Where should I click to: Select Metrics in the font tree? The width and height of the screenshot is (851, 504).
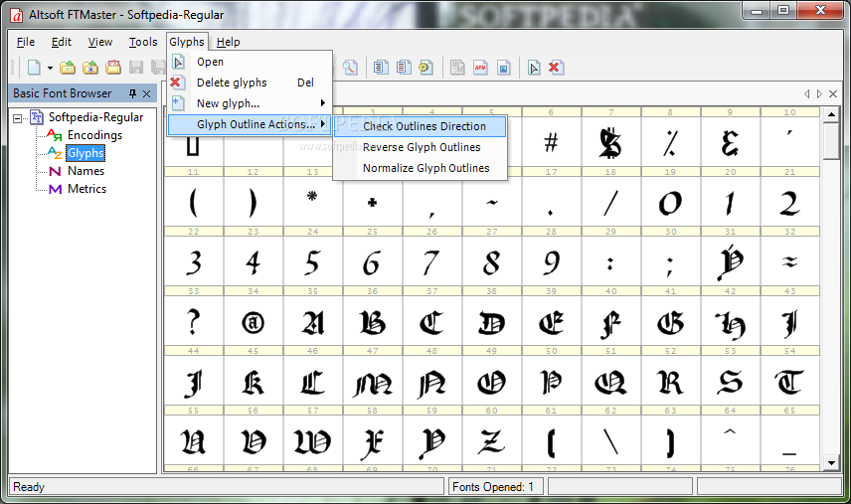pos(86,189)
